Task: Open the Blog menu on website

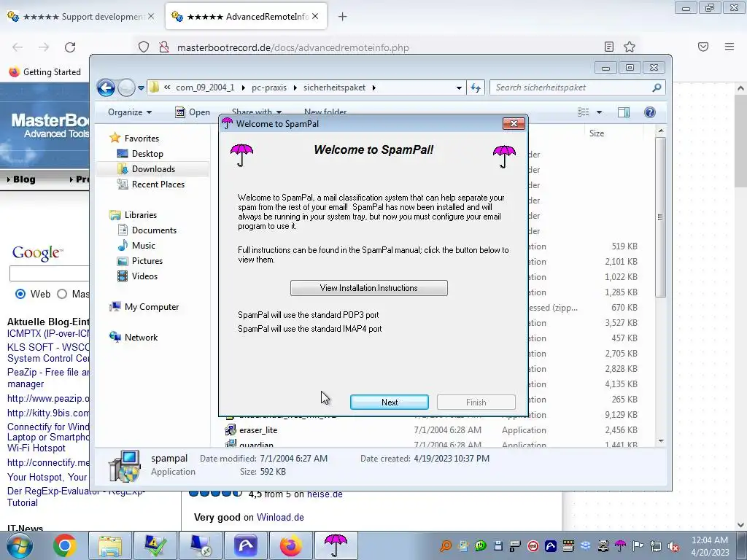Action: tap(22, 179)
